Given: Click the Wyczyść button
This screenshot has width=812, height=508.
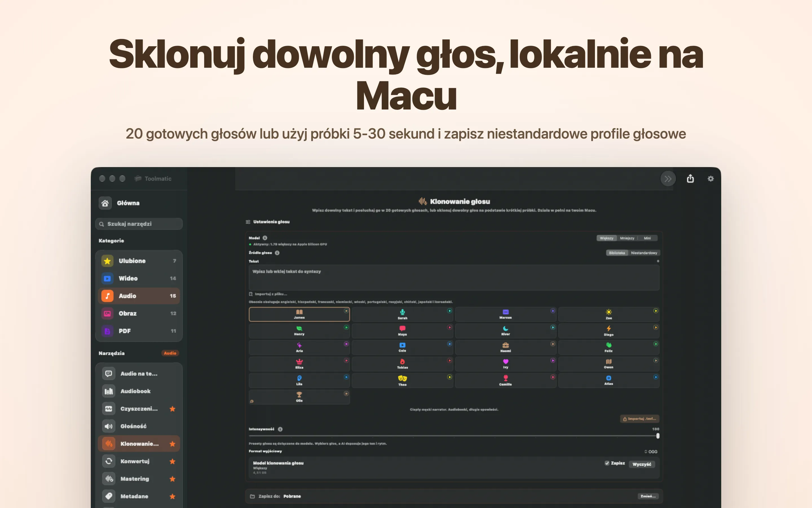Looking at the screenshot, I should [641, 464].
